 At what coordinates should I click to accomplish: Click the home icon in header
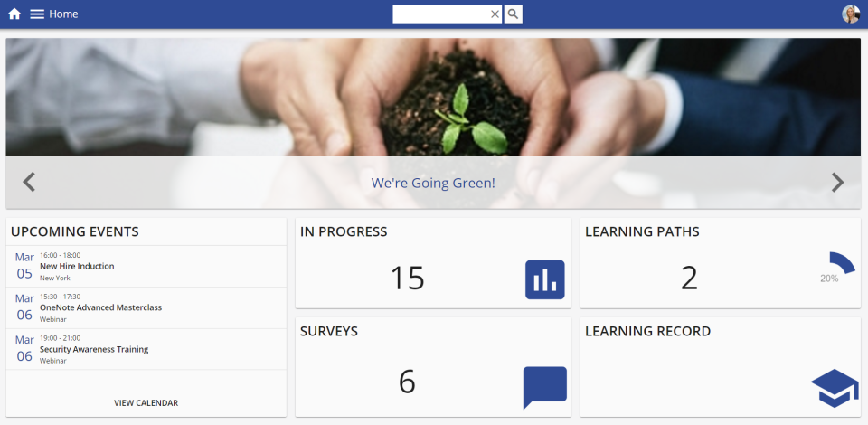click(x=14, y=14)
